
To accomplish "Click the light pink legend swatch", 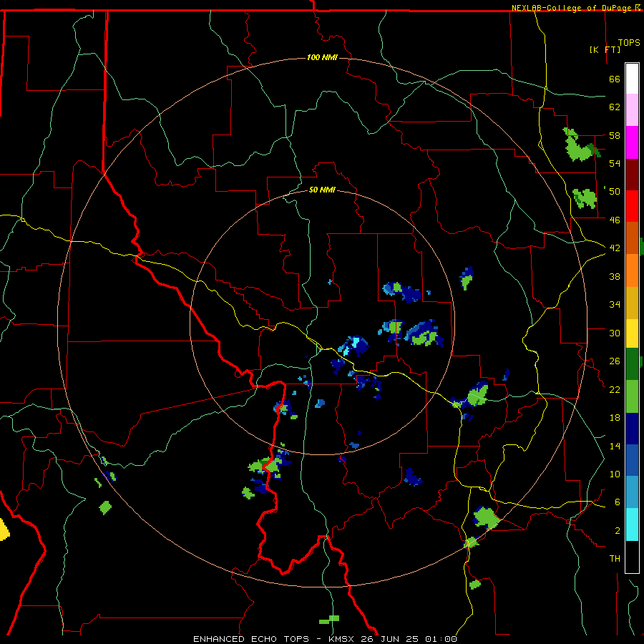I will 632,109.
